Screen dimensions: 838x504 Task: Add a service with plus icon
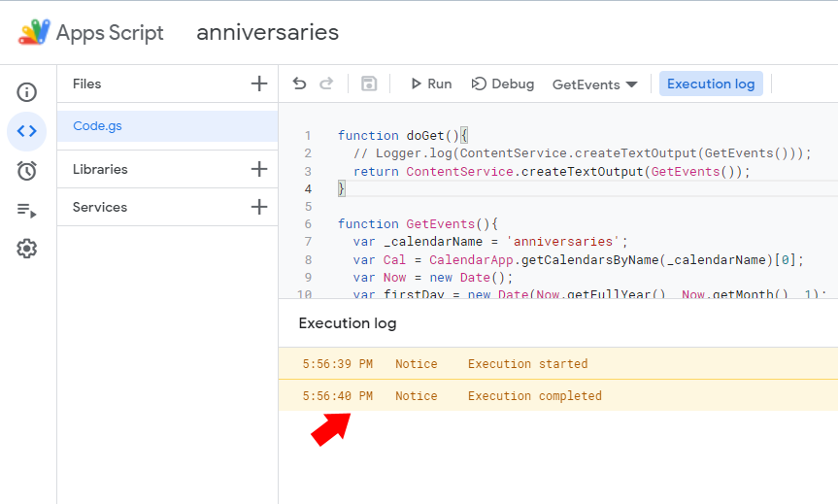[259, 207]
